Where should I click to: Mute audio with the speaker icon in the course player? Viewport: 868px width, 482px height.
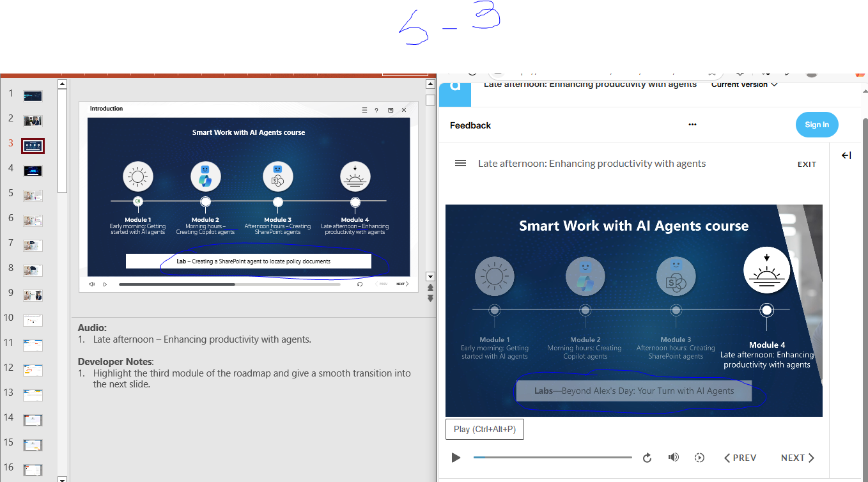tap(673, 457)
